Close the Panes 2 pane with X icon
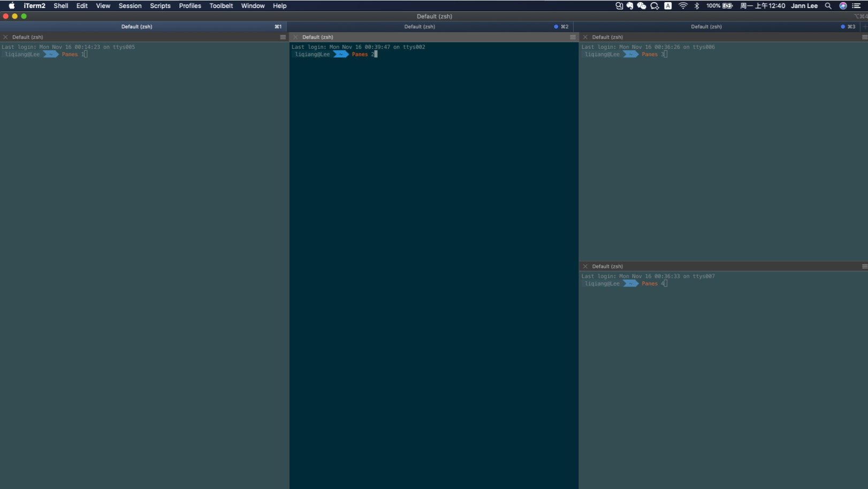 click(x=295, y=37)
